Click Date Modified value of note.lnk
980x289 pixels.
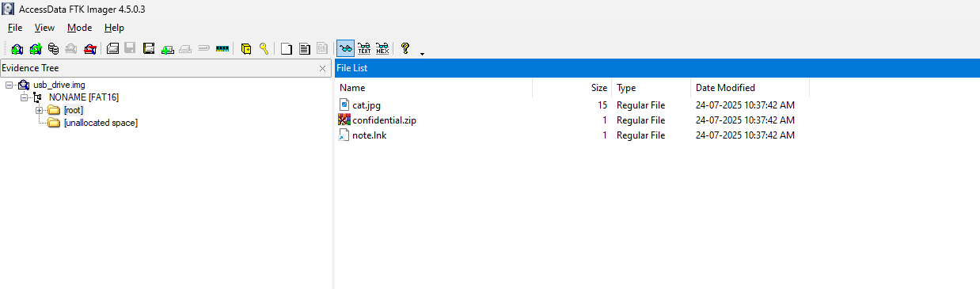point(745,135)
